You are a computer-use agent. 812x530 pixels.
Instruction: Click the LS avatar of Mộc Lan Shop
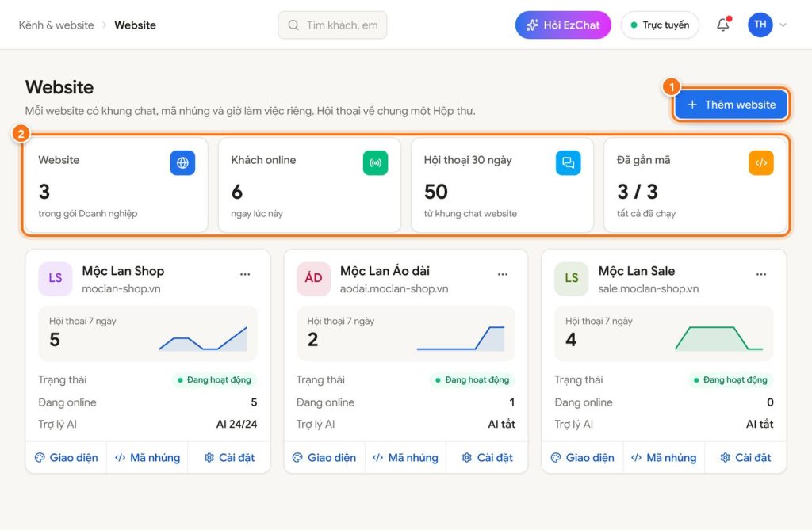56,278
